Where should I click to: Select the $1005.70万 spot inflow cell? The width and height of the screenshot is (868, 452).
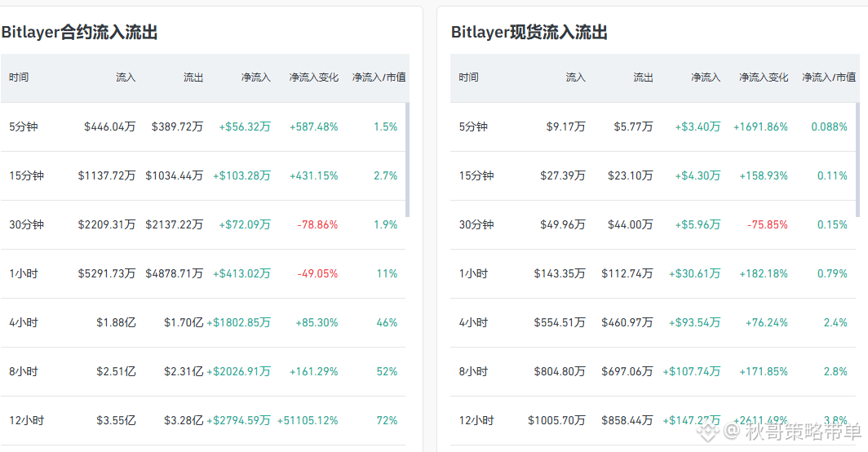point(557,420)
